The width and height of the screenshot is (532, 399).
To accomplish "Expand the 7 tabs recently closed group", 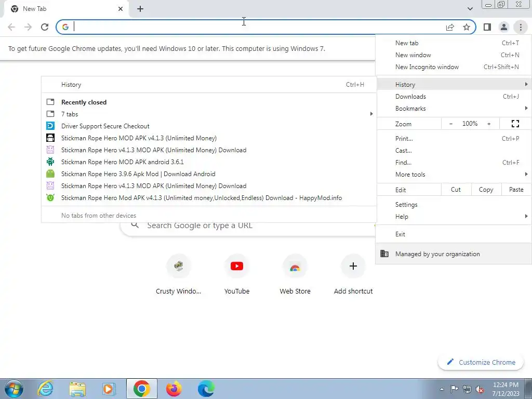I will (x=209, y=114).
